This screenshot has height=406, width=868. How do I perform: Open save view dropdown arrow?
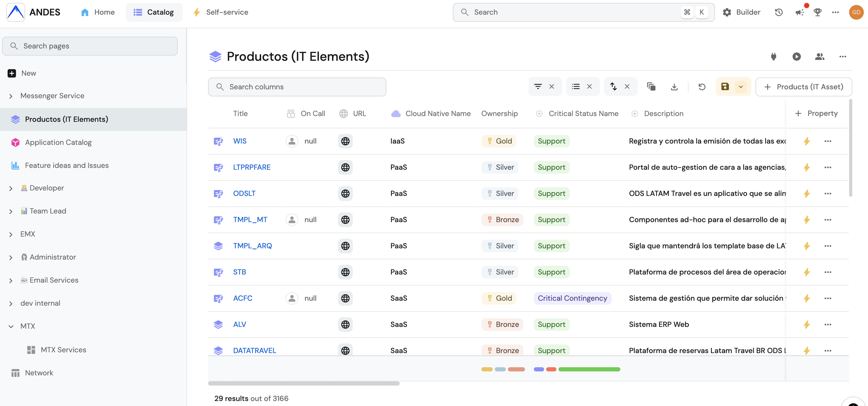click(741, 87)
